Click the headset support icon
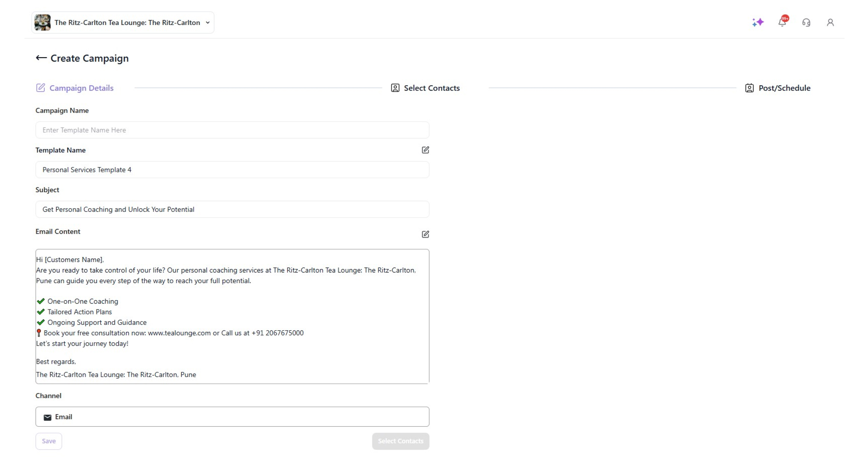 [806, 23]
